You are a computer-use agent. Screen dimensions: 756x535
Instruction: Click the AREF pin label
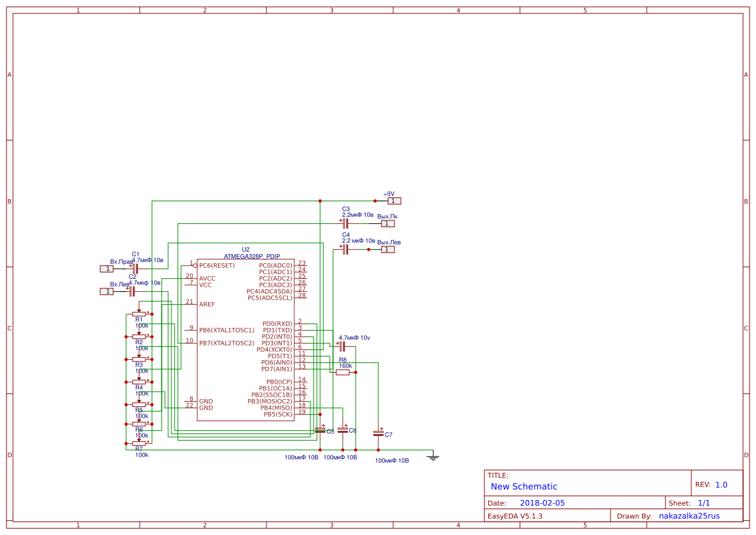(207, 305)
